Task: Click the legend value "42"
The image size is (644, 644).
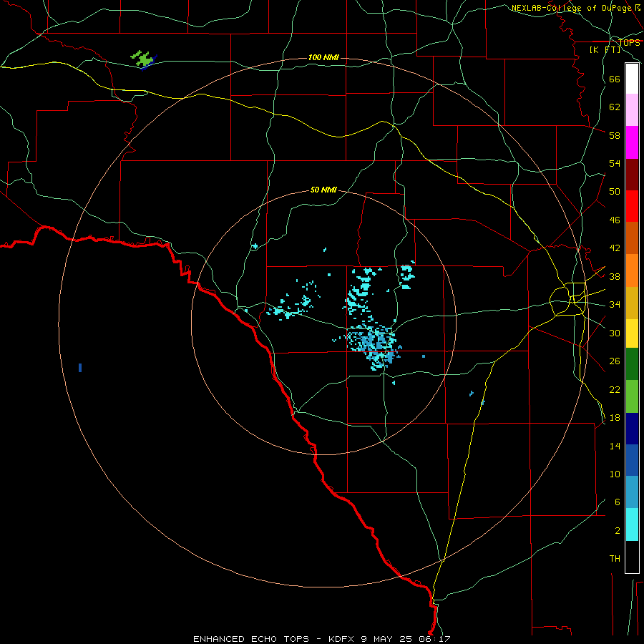Action: point(615,248)
